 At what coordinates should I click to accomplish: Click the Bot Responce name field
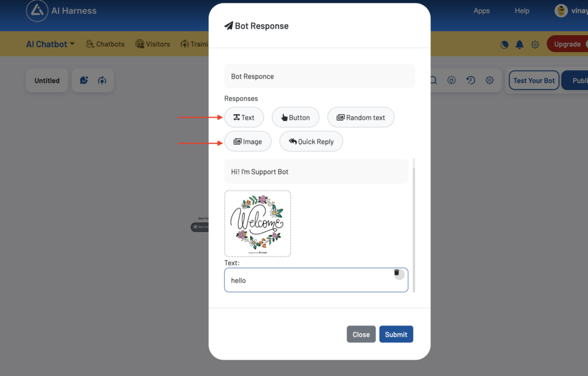pyautogui.click(x=319, y=76)
